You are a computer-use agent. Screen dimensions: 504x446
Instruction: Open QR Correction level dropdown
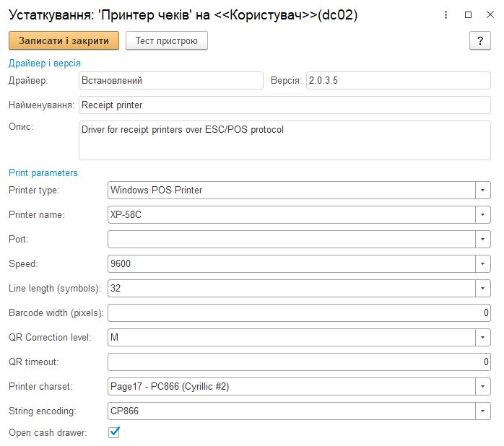point(483,337)
